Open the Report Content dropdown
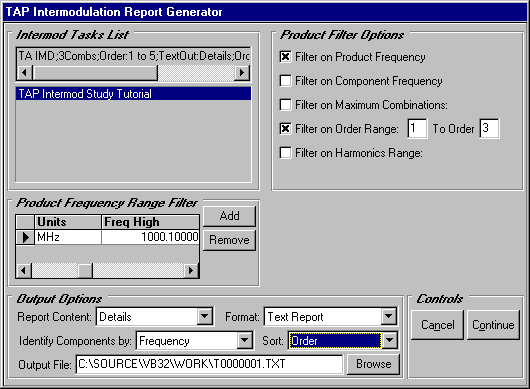Screen dimensions: 530x389 click(x=204, y=317)
